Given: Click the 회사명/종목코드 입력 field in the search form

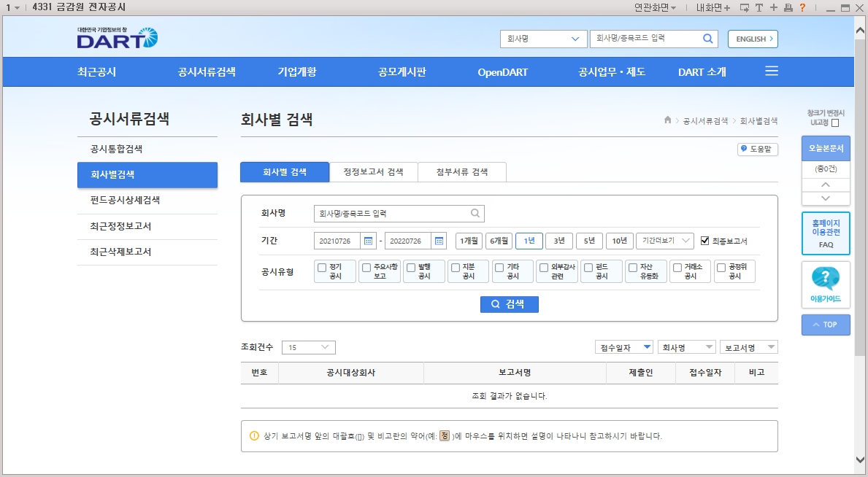Looking at the screenshot, I should (x=399, y=214).
